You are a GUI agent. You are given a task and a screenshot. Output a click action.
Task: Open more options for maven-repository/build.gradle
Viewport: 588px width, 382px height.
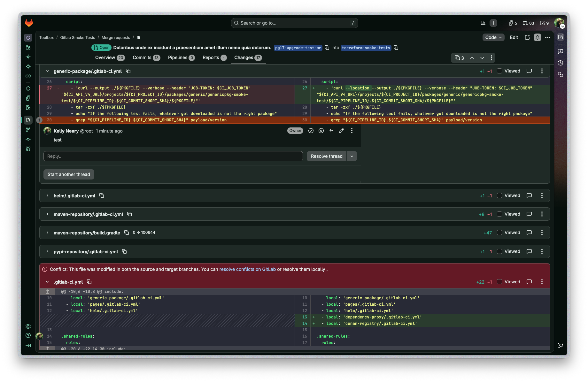tap(542, 233)
